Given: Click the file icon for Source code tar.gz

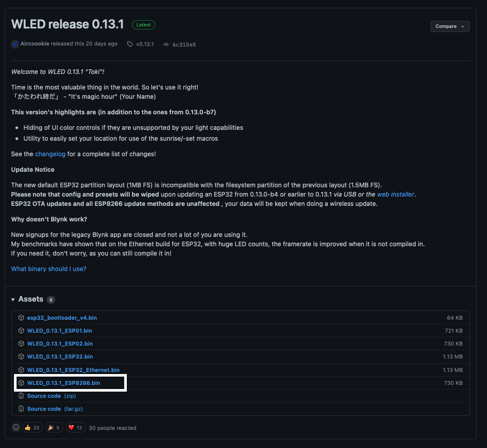Looking at the screenshot, I should pos(21,409).
